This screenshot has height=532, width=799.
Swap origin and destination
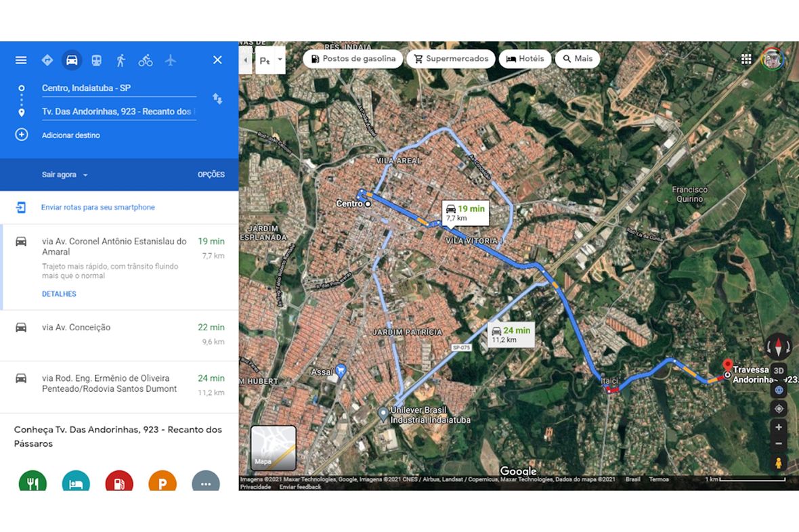point(217,98)
